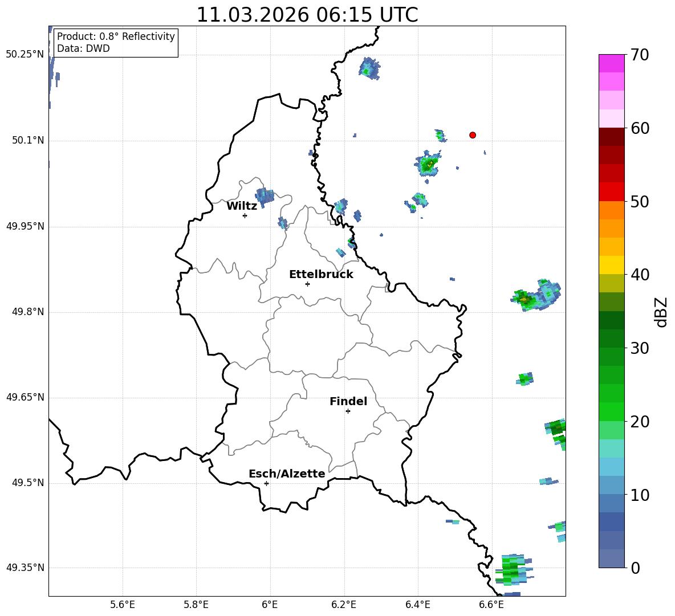
Task: Click the 5.8°E longitude label
Action: [196, 605]
